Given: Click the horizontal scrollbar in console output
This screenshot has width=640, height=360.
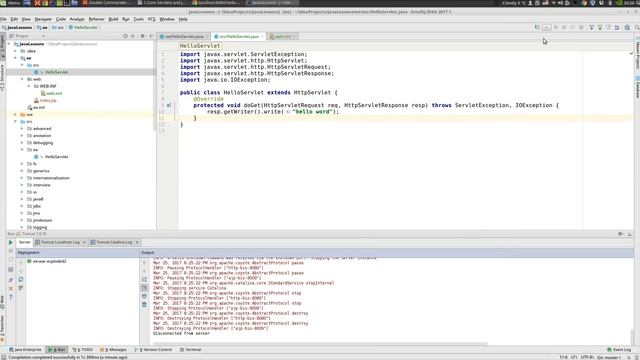Looking at the screenshot, I should 320,344.
